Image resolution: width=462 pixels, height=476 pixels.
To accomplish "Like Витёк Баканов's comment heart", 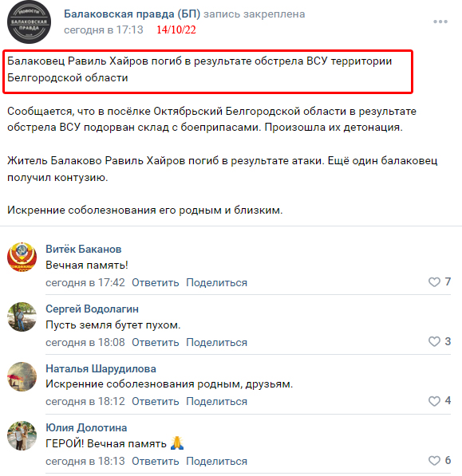I will coord(434,282).
